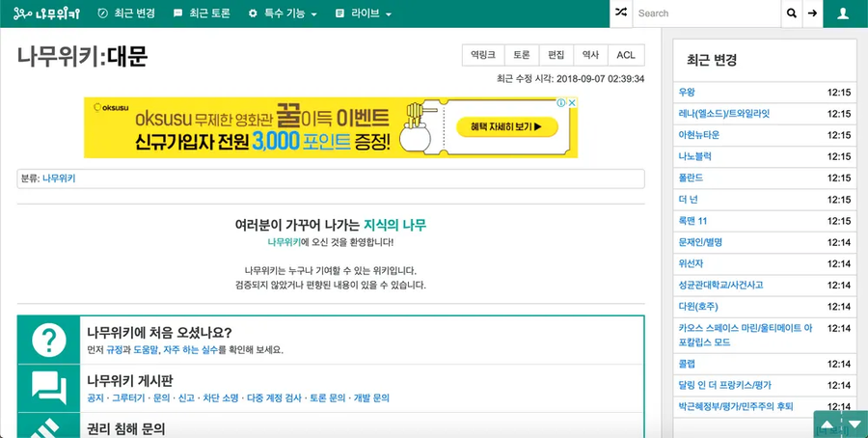868x438 pixels.
Task: Open 콜랩 in recent changes
Action: coord(687,364)
